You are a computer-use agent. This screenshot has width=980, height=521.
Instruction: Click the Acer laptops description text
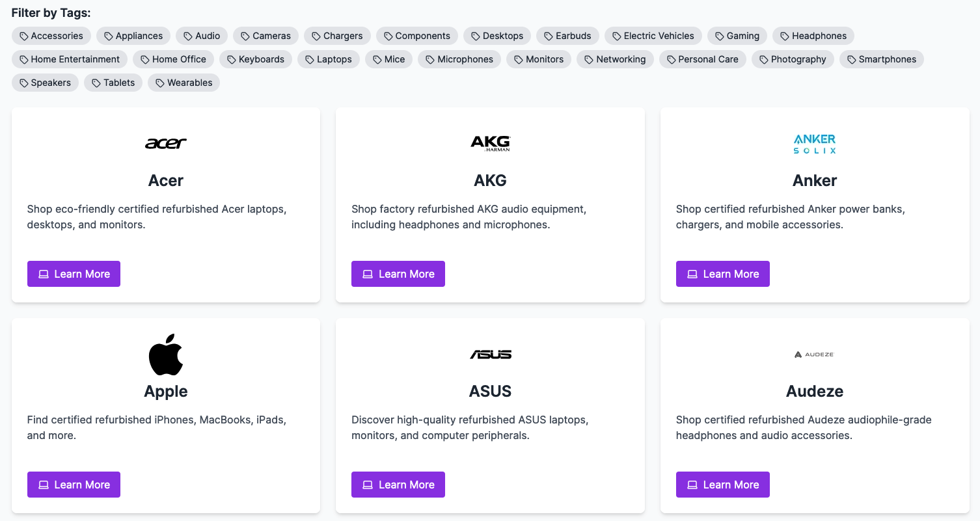coord(157,217)
